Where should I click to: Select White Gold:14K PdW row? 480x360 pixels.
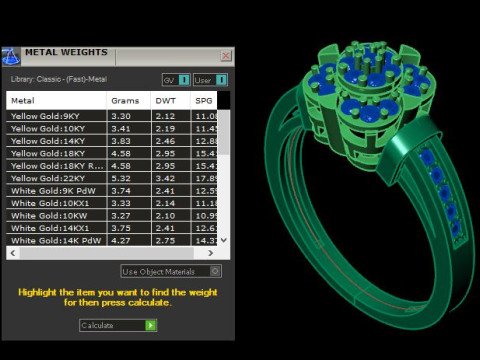click(112, 240)
